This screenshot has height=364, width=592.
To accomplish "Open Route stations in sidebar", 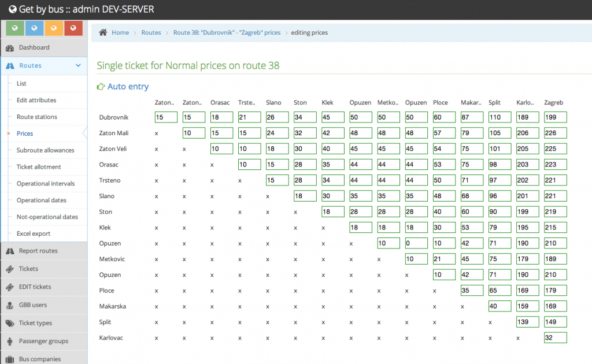I will point(36,117).
